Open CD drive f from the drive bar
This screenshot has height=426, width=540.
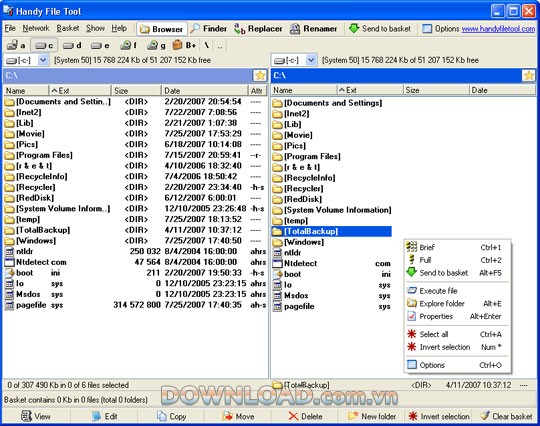click(128, 45)
